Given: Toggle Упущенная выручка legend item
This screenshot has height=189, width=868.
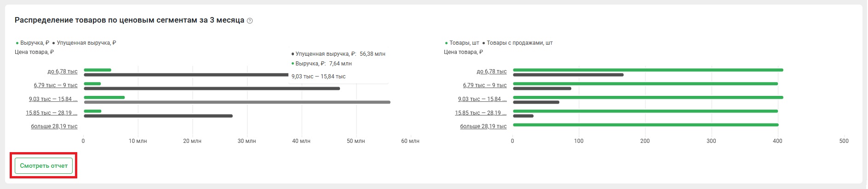Looking at the screenshot, I should [x=84, y=43].
